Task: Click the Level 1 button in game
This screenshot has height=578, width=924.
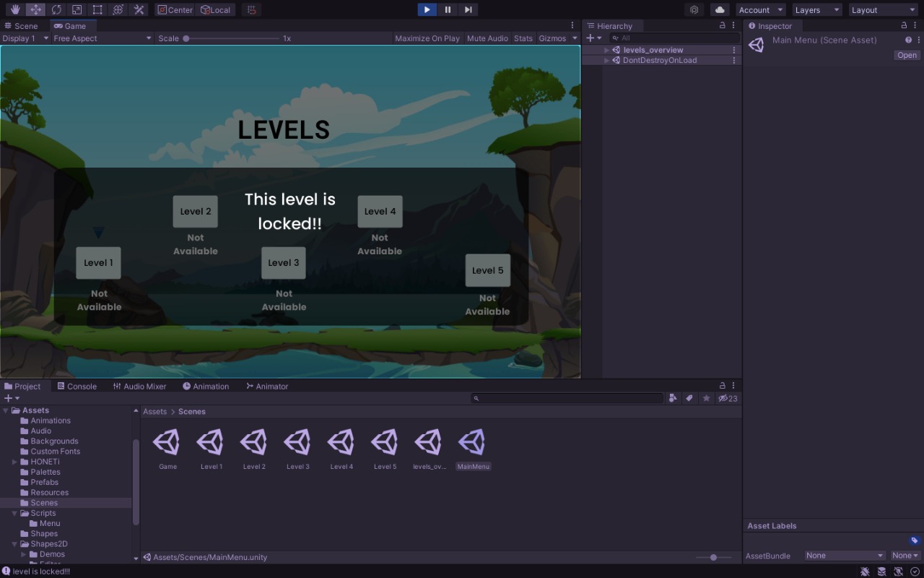Action: [x=98, y=262]
